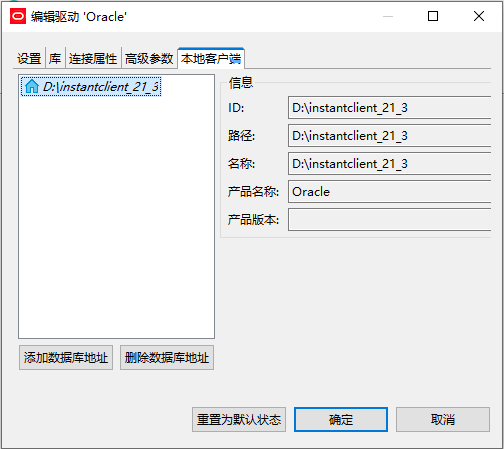Click the empty 产品版本 field
Image resolution: width=504 pixels, height=449 pixels.
tap(390, 220)
